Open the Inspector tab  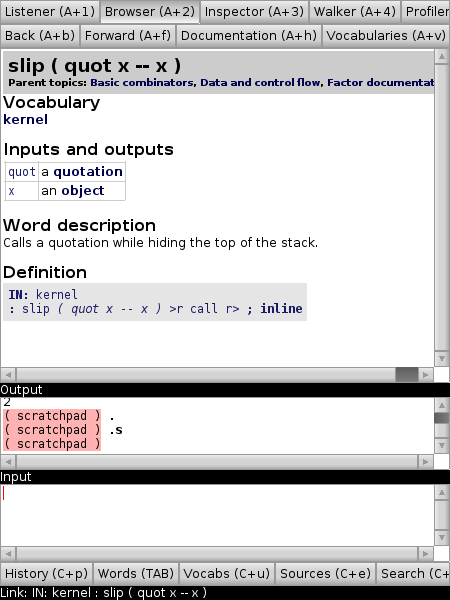pos(254,11)
